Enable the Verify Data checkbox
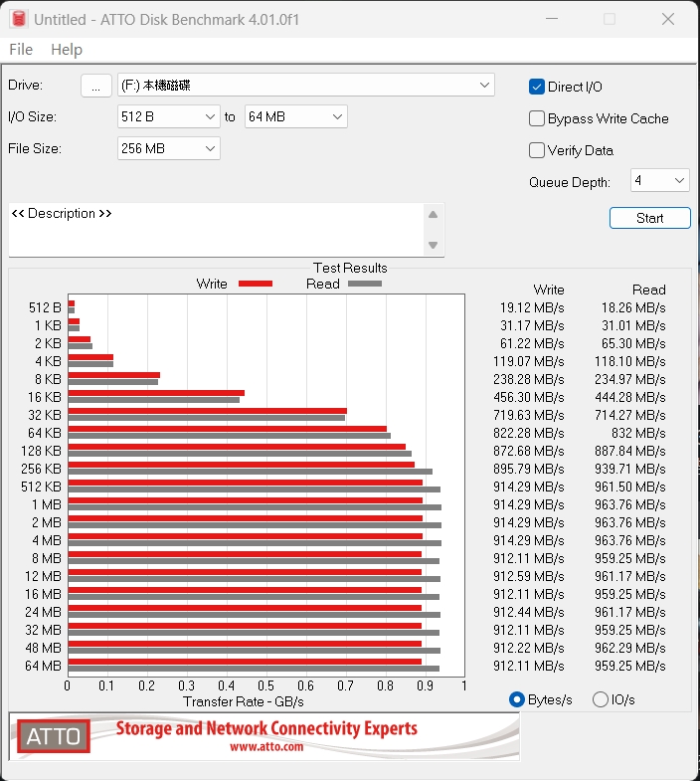 point(538,150)
